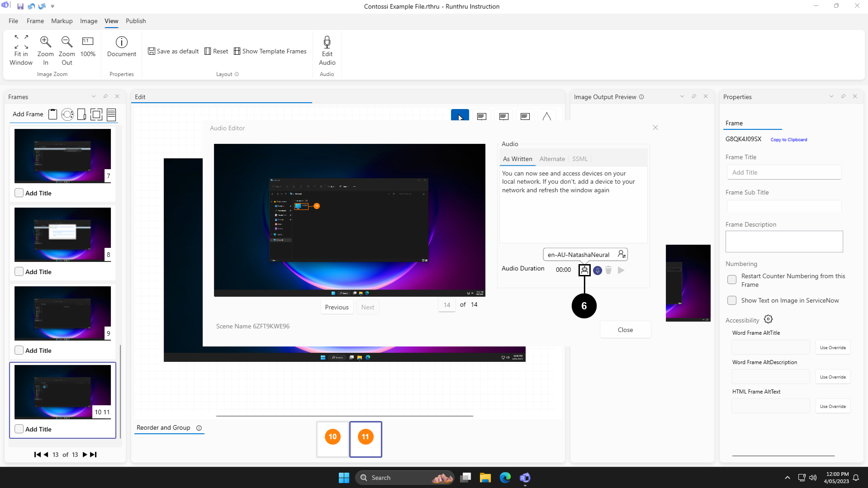
Task: Click the Copy to Clipboard link
Action: [x=788, y=140]
